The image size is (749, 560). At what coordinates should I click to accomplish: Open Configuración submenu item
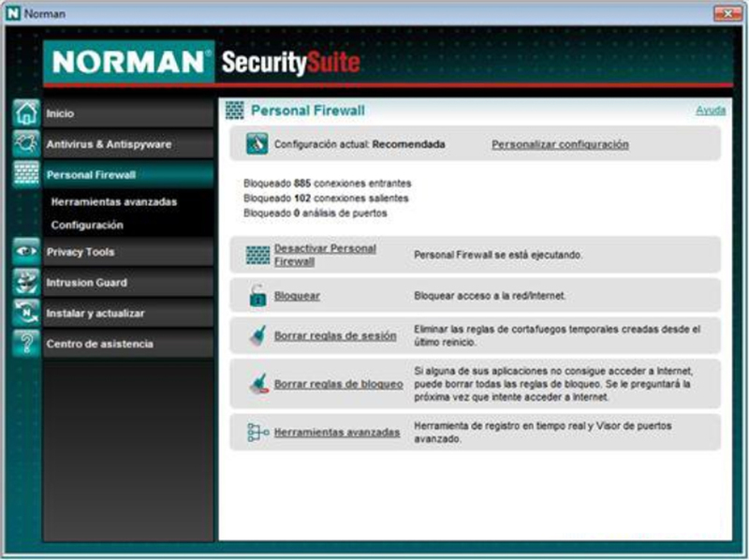pos(87,225)
